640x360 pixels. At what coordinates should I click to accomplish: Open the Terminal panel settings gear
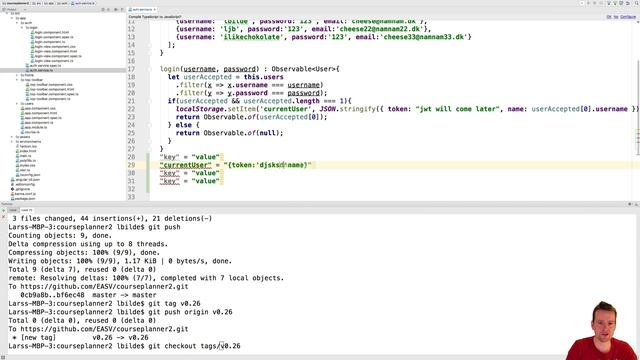pyautogui.click(x=630, y=204)
